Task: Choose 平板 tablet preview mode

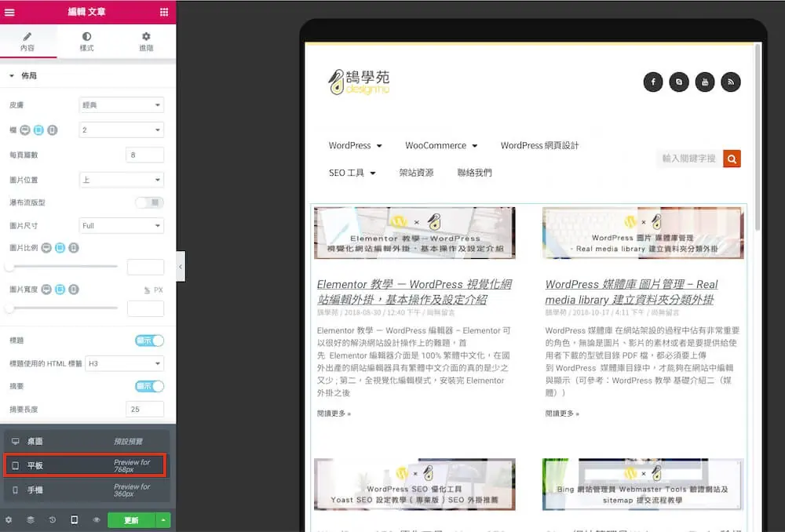Action: 86,465
